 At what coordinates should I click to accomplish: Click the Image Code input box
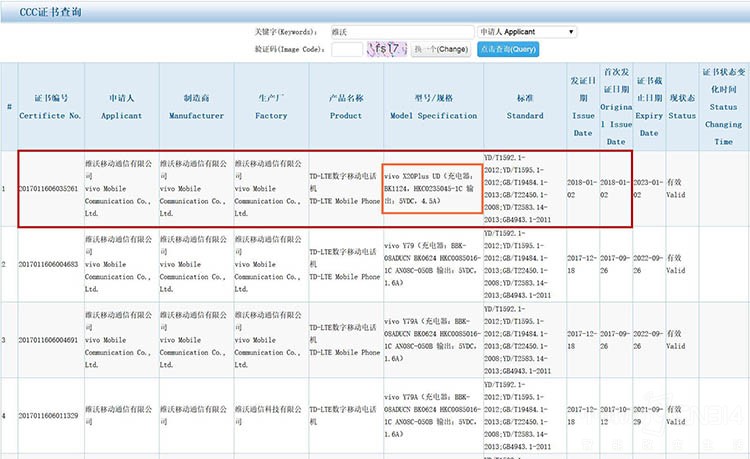(x=346, y=49)
